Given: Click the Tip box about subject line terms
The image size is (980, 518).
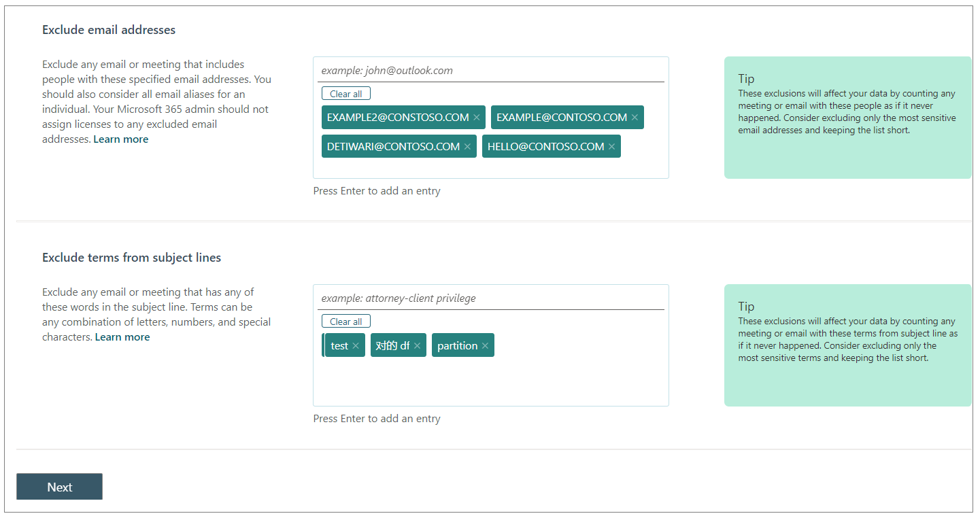Looking at the screenshot, I should (x=847, y=345).
